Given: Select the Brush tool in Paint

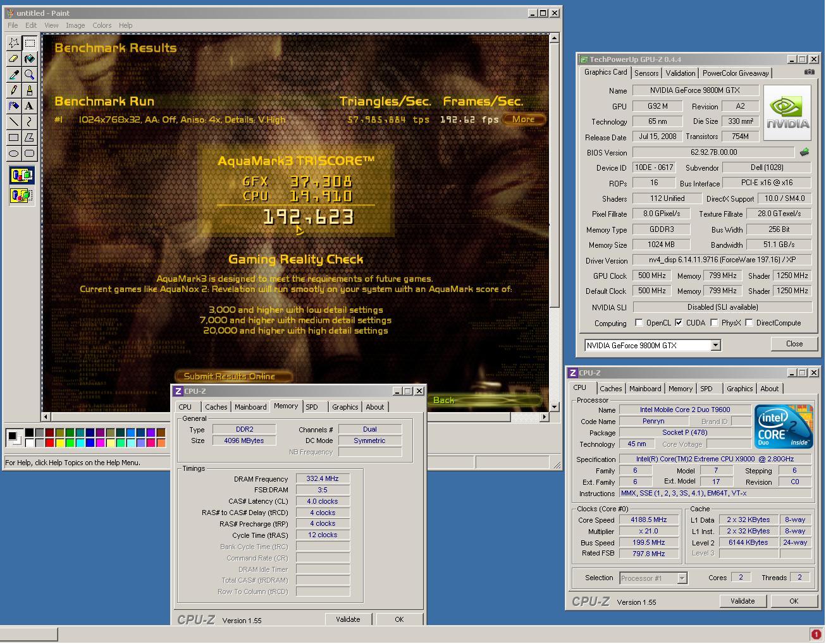Looking at the screenshot, I should [x=29, y=90].
